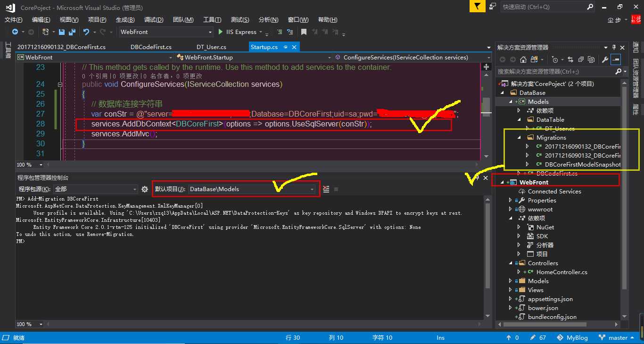644x344 pixels.
Task: Click Show All Files icon in Solution Explorer
Action: click(591, 60)
